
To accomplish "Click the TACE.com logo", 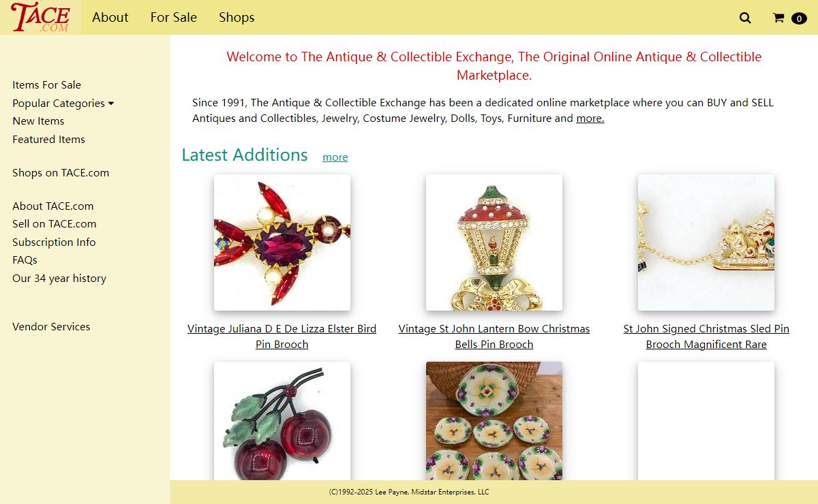I will (x=40, y=17).
